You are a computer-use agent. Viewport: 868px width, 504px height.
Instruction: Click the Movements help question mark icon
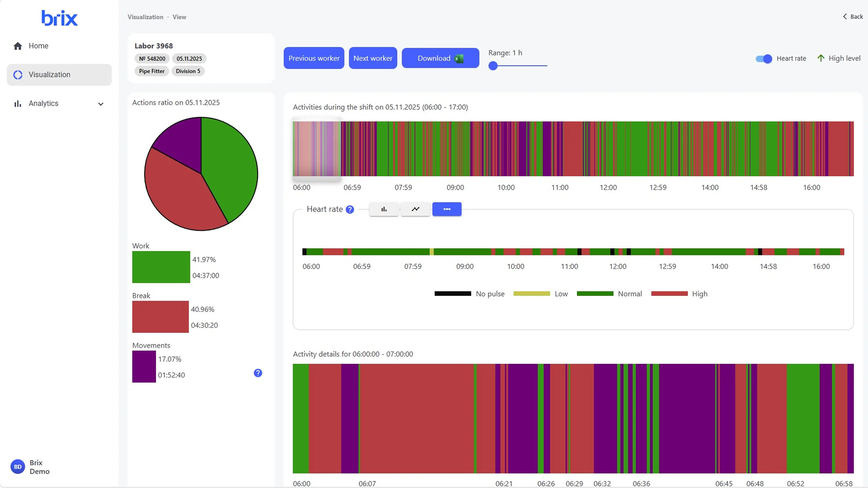pyautogui.click(x=258, y=373)
